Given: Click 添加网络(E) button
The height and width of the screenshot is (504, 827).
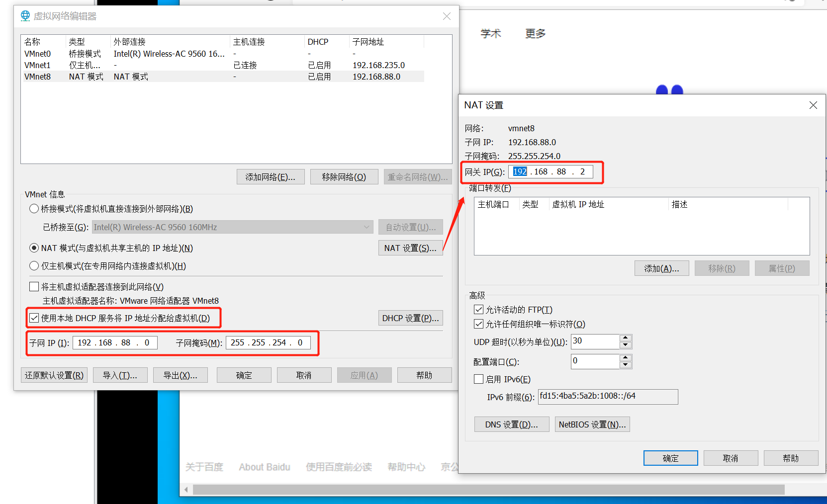Looking at the screenshot, I should pyautogui.click(x=271, y=177).
